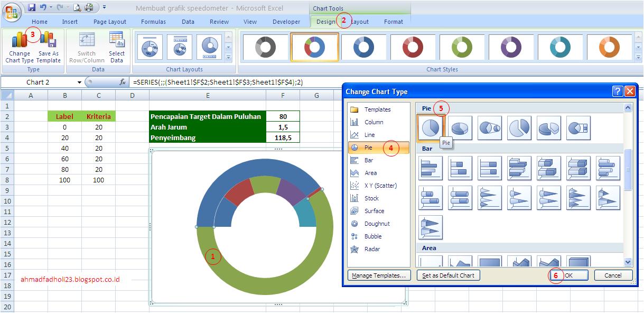The image size is (644, 313).
Task: Switch to the Developer tab
Action: pyautogui.click(x=286, y=22)
